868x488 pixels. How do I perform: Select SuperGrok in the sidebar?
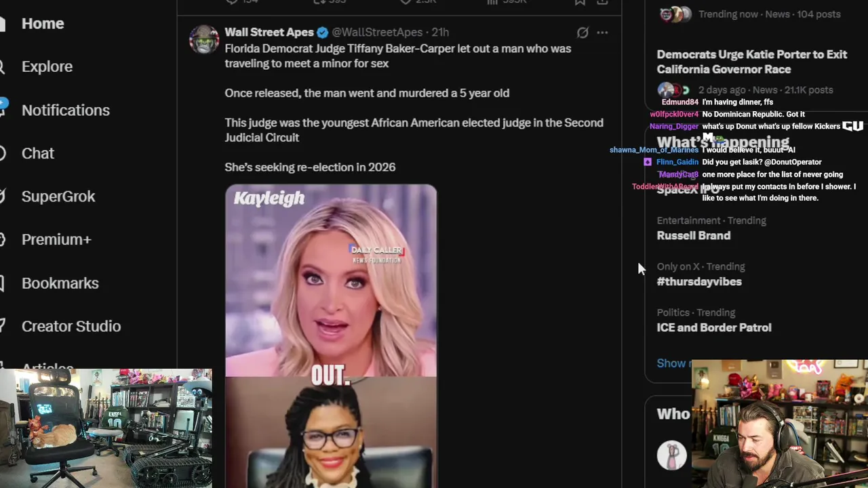click(58, 197)
